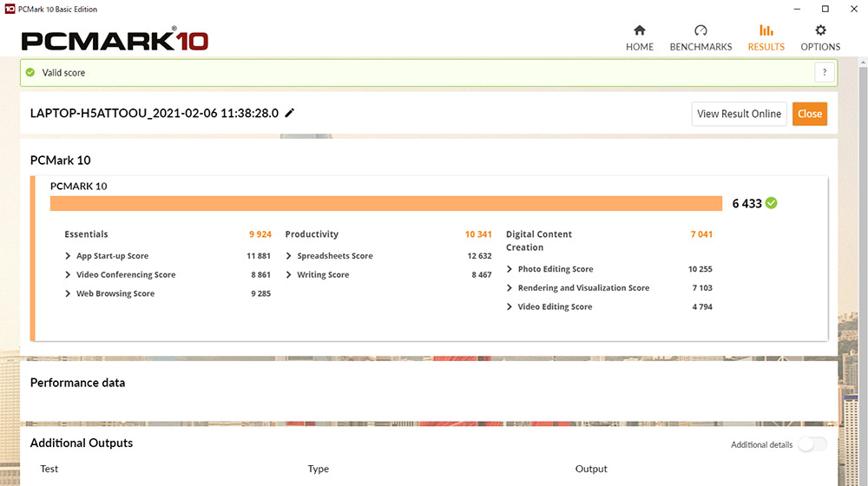This screenshot has width=868, height=486.
Task: Click the App Start-up value 11 881
Action: pos(259,256)
